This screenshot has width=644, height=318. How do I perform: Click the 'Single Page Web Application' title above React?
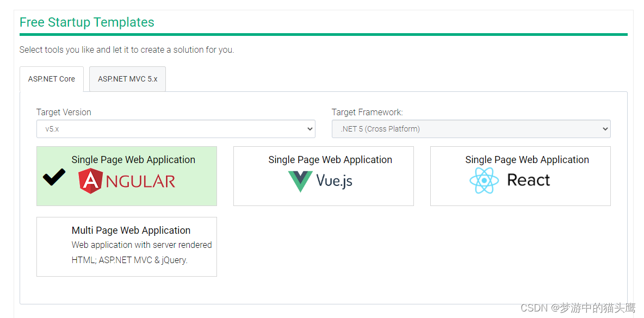point(527,160)
